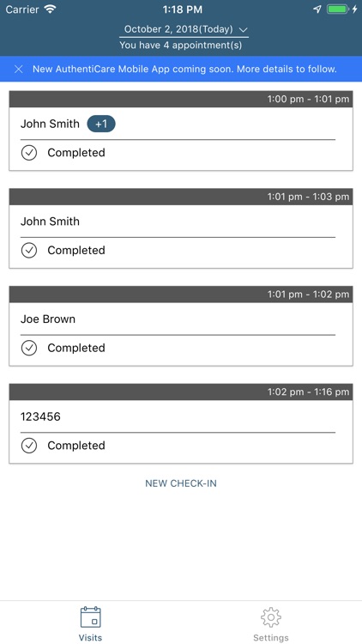This screenshot has width=362, height=644.
Task: Open the Settings gear tab
Action: click(x=271, y=623)
